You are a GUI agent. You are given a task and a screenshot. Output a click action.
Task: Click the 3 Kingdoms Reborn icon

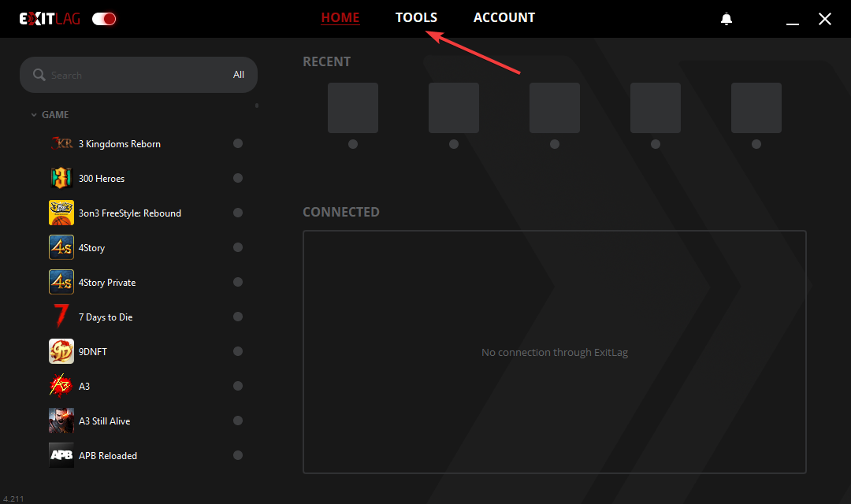[61, 144]
